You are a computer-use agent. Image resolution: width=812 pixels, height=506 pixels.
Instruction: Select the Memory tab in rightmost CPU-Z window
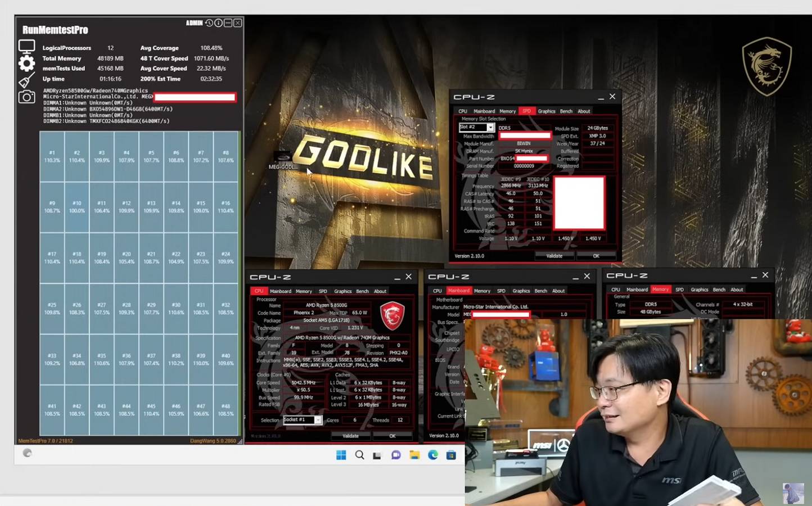click(661, 289)
